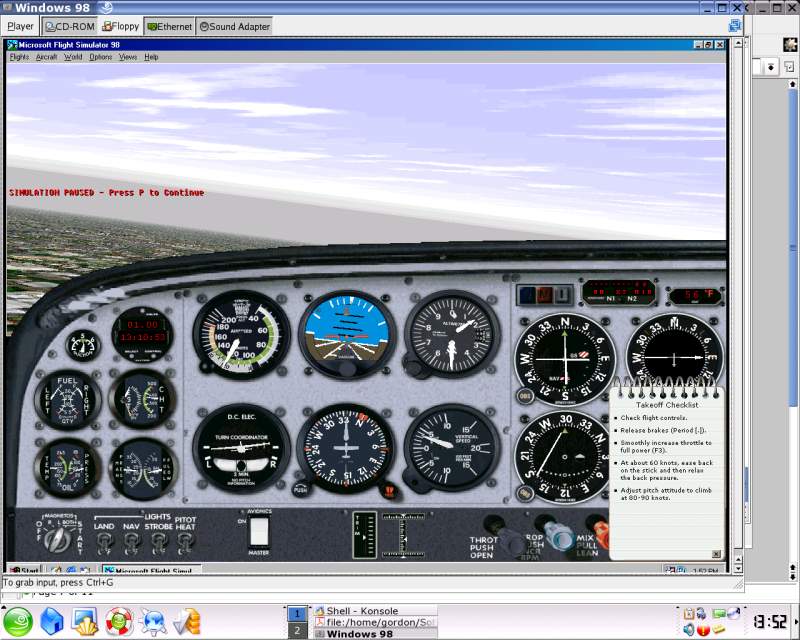Open the CD-ROM device menu
The height and width of the screenshot is (640, 800).
click(x=70, y=26)
